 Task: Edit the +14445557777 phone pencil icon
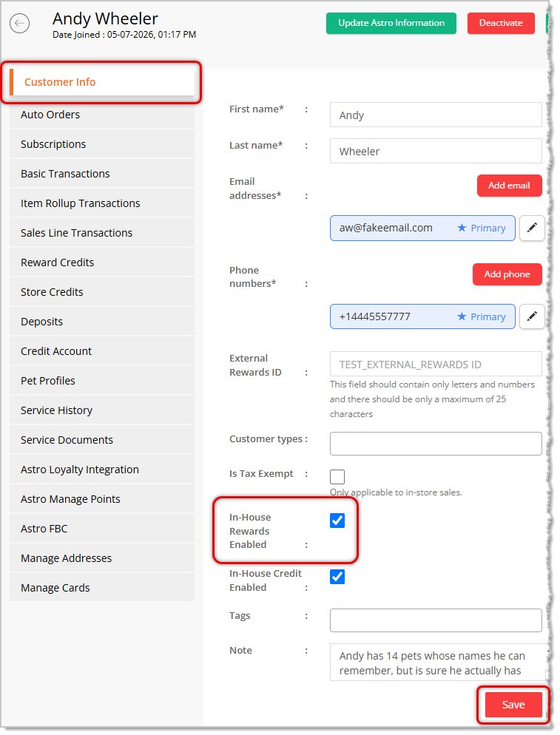(532, 317)
